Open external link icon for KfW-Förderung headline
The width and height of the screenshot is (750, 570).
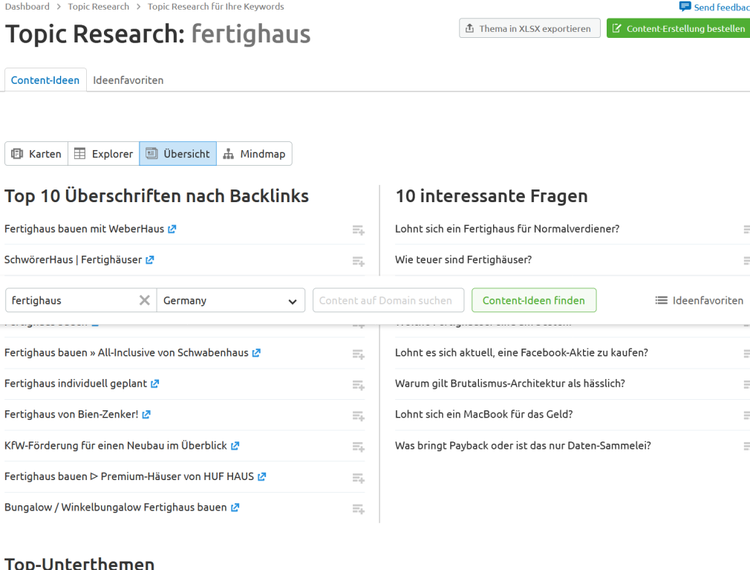click(x=235, y=446)
